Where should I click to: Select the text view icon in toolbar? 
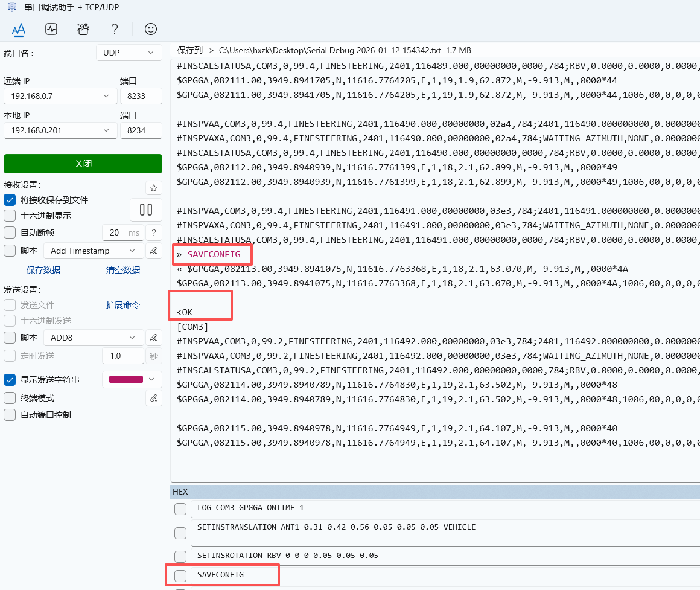[19, 29]
